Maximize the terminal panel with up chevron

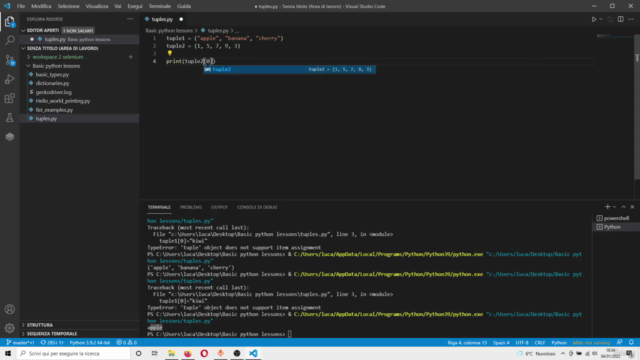[623, 207]
